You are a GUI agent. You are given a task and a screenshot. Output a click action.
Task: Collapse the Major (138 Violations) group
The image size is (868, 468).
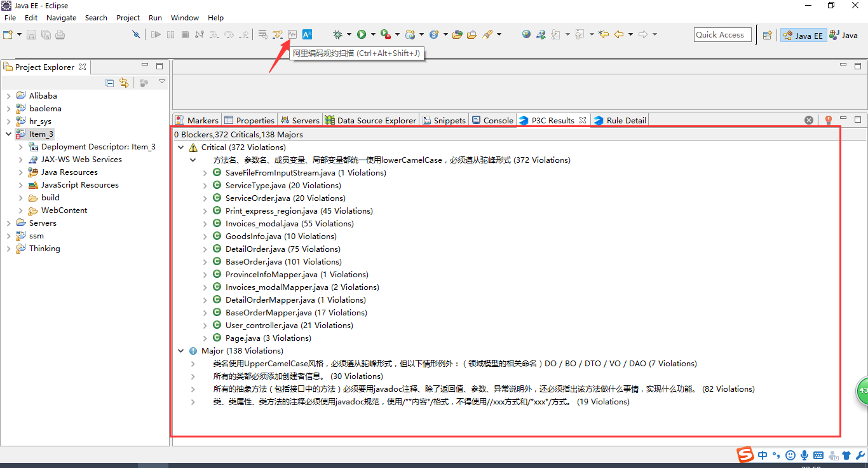pyautogui.click(x=181, y=351)
